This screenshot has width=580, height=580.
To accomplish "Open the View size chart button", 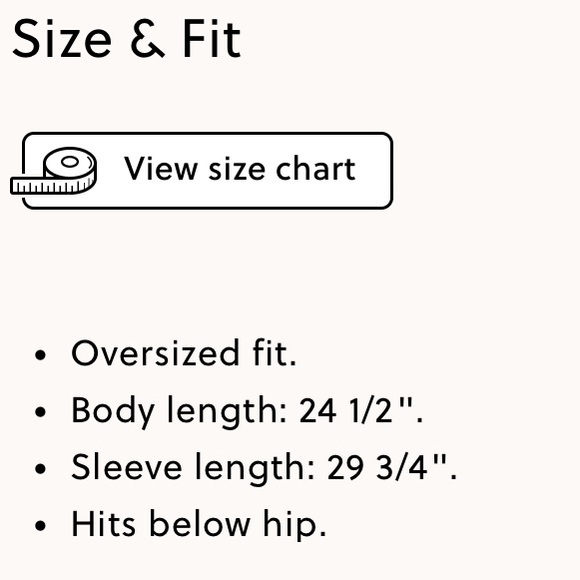I will pyautogui.click(x=207, y=171).
